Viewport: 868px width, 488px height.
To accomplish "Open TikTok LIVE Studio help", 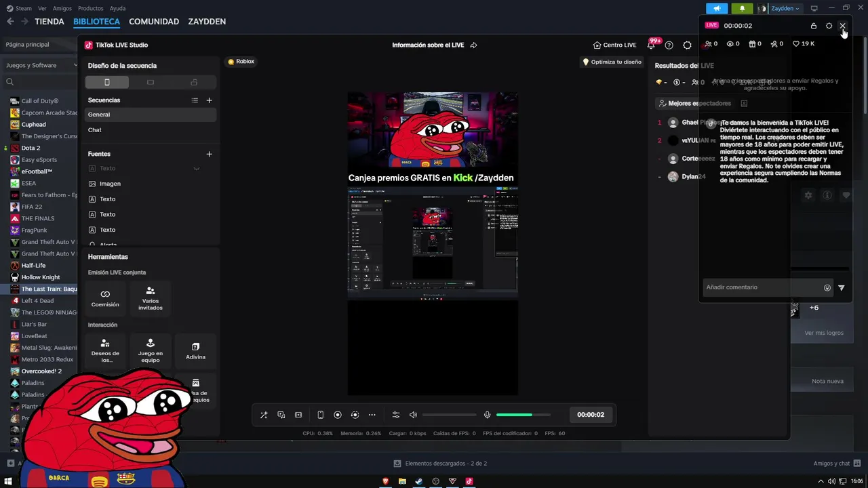I will [x=669, y=45].
